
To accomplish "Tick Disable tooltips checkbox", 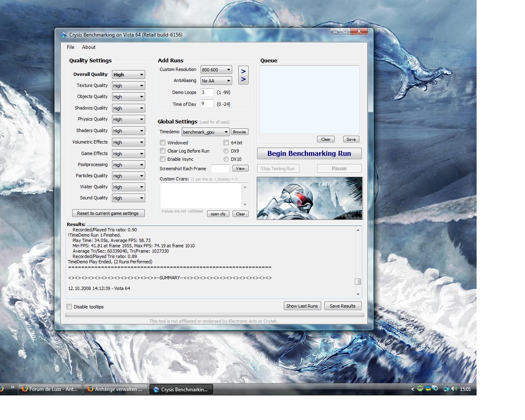I will (x=69, y=307).
